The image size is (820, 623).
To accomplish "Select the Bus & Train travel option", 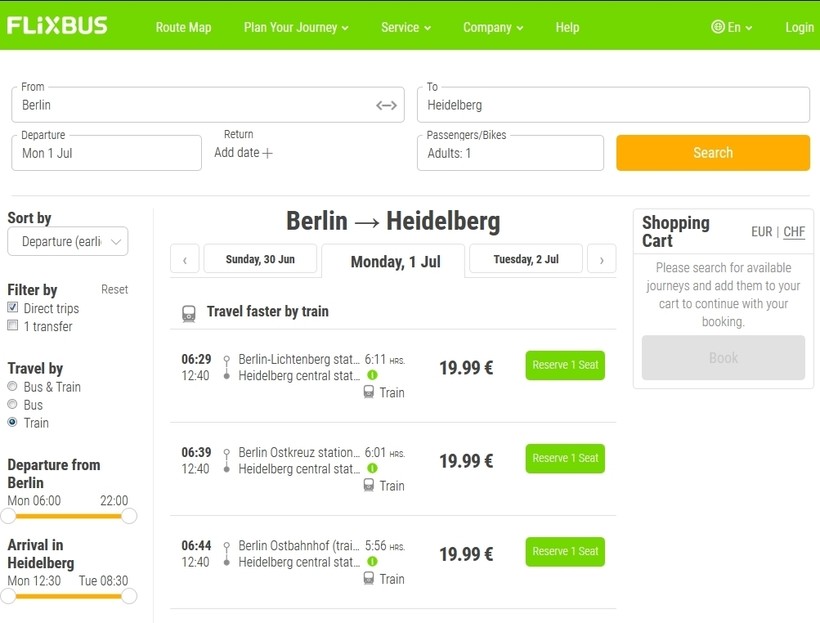I will [13, 387].
